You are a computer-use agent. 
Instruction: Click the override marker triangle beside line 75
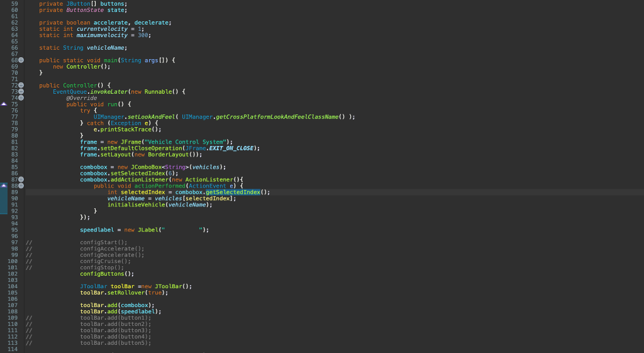[4, 104]
